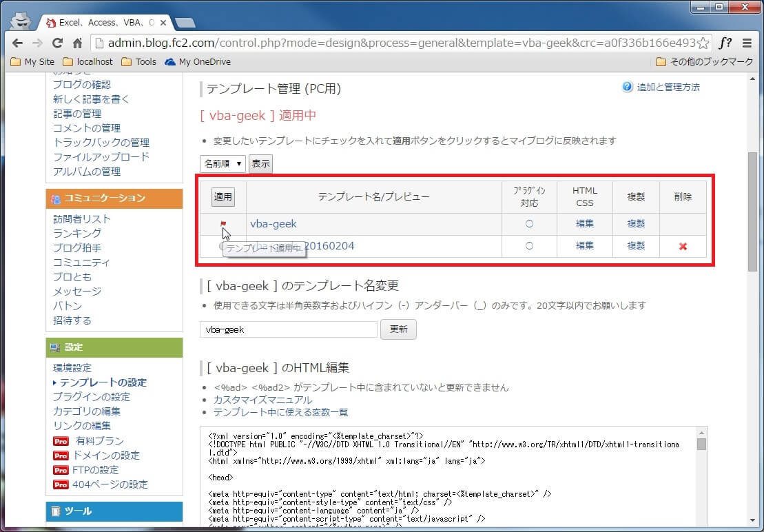The width and height of the screenshot is (764, 532).
Task: Delete the second template with red X
Action: 683,246
